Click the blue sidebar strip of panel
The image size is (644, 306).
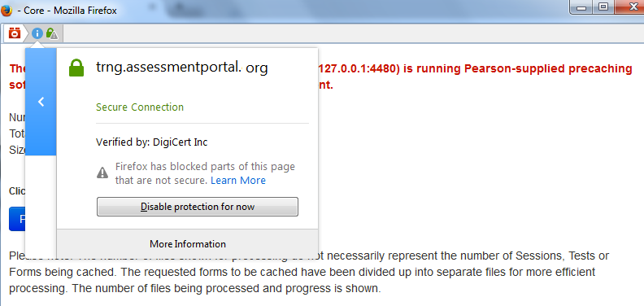41,102
